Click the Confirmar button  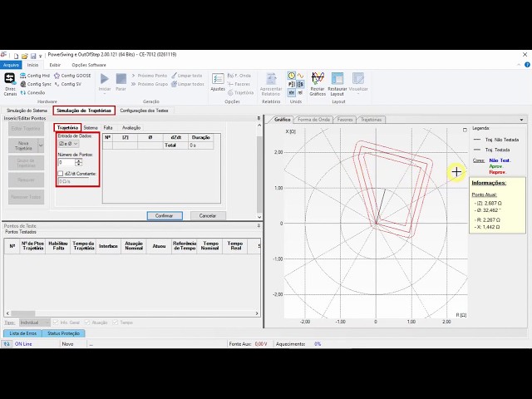pos(165,216)
